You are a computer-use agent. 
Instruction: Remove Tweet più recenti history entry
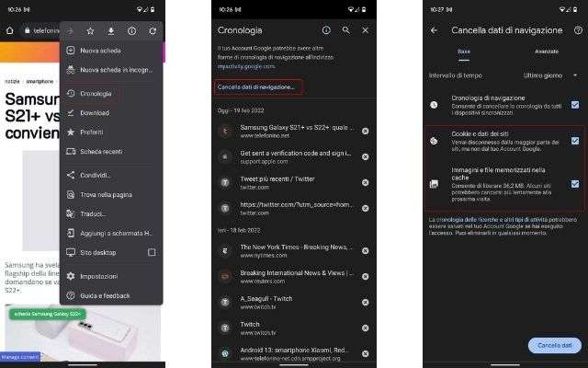366,182
